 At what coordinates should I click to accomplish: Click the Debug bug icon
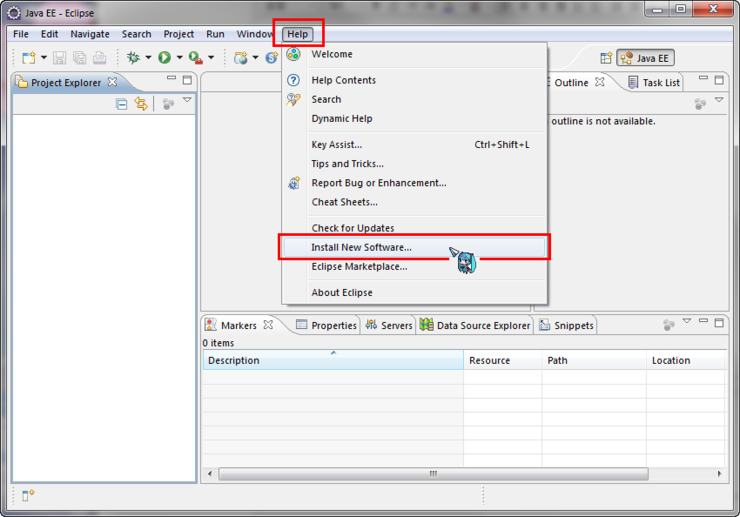[134, 58]
